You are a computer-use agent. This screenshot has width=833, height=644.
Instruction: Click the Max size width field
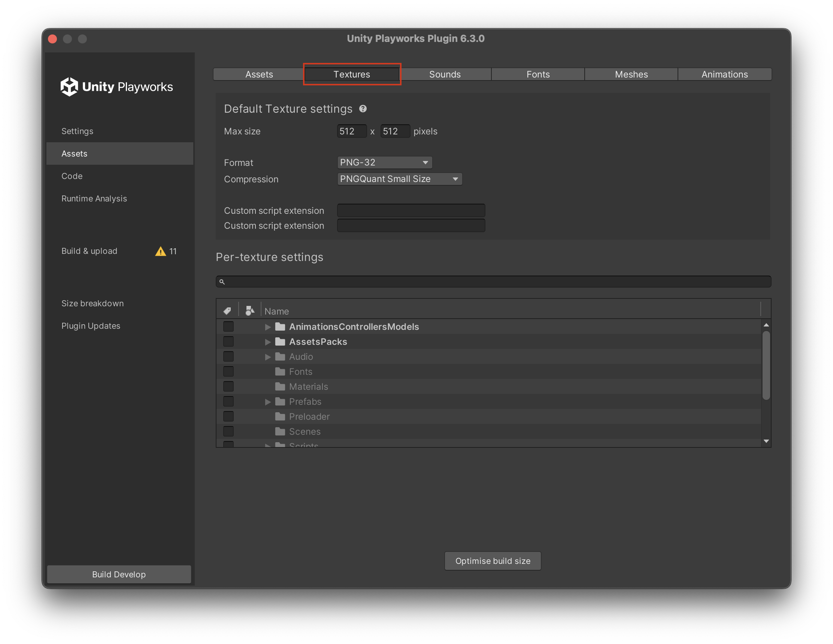(x=352, y=131)
